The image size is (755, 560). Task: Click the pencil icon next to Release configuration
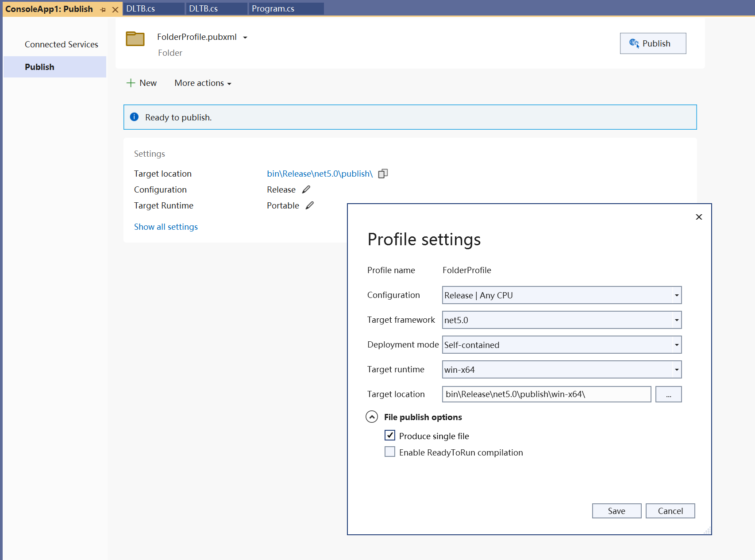(x=306, y=189)
